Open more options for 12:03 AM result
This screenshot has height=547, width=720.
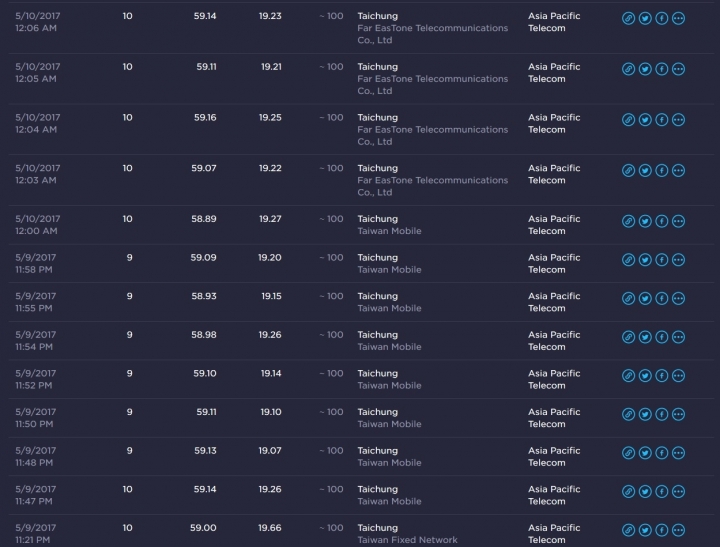click(x=679, y=171)
